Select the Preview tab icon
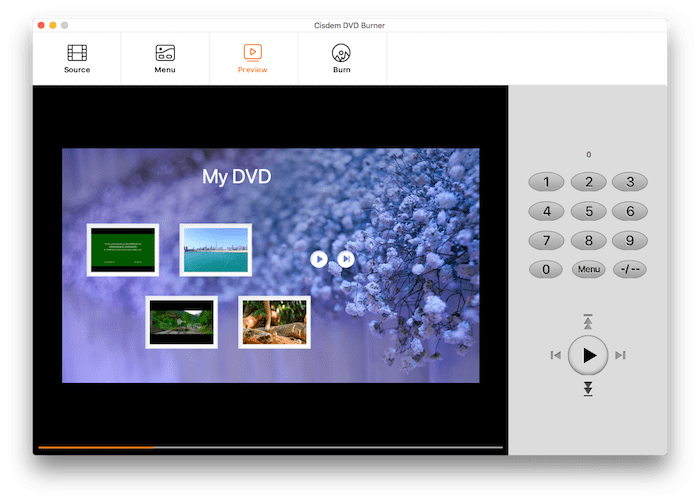 point(252,52)
